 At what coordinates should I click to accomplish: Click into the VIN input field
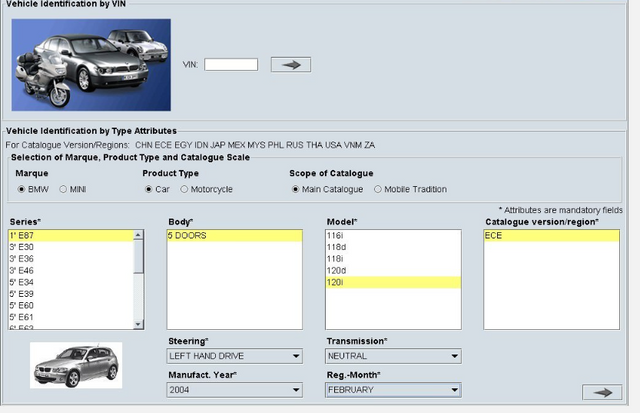(231, 64)
